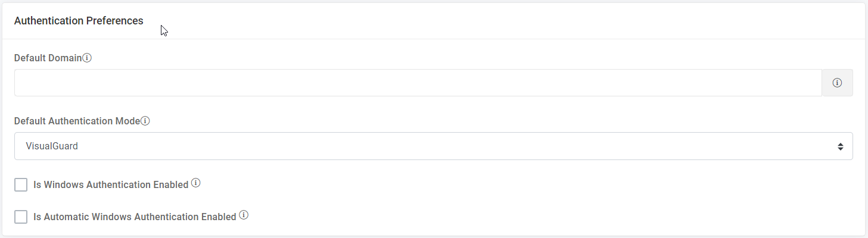Click the Authentication Preferences heading
Image resolution: width=868 pixels, height=238 pixels.
[79, 21]
